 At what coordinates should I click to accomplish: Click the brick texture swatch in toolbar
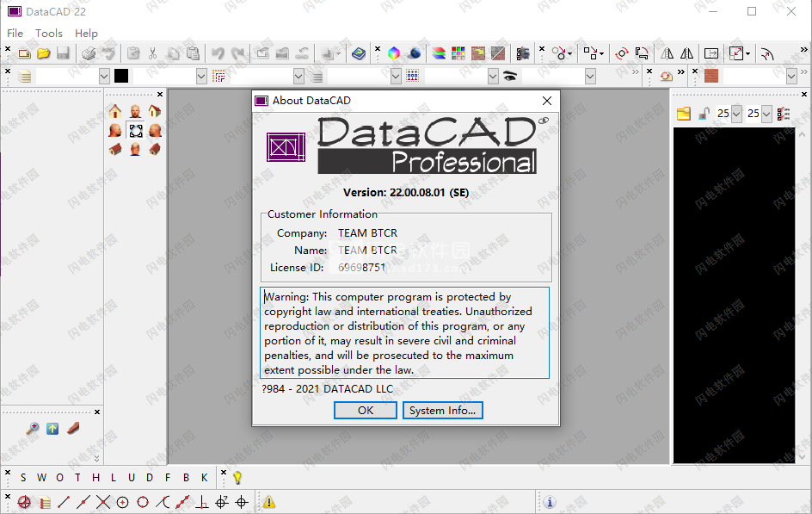(x=711, y=76)
